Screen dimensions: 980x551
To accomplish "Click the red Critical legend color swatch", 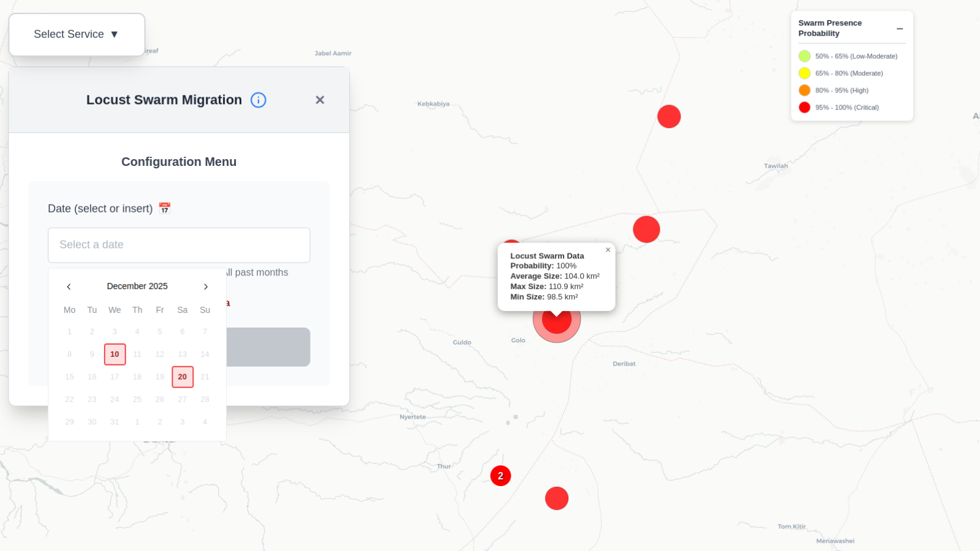I will coord(805,108).
